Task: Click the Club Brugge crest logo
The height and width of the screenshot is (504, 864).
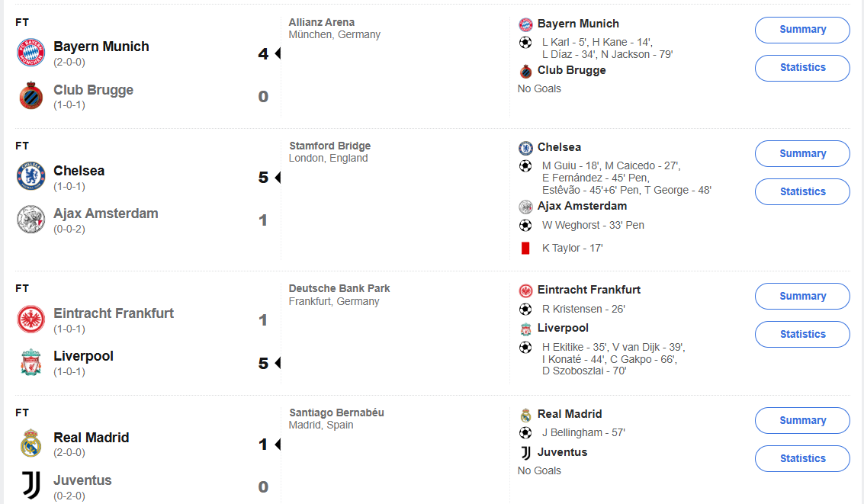Action: point(31,96)
